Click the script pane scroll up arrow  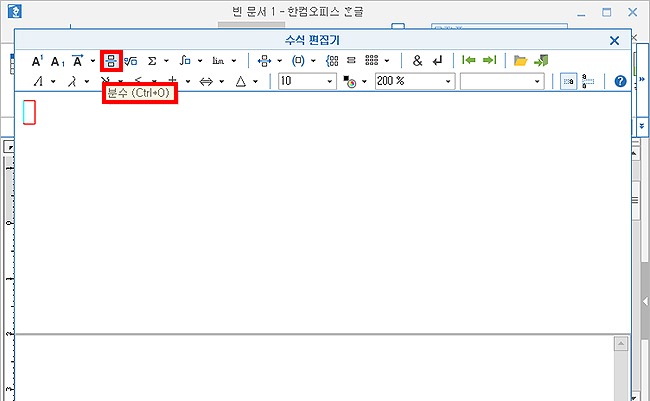click(621, 343)
